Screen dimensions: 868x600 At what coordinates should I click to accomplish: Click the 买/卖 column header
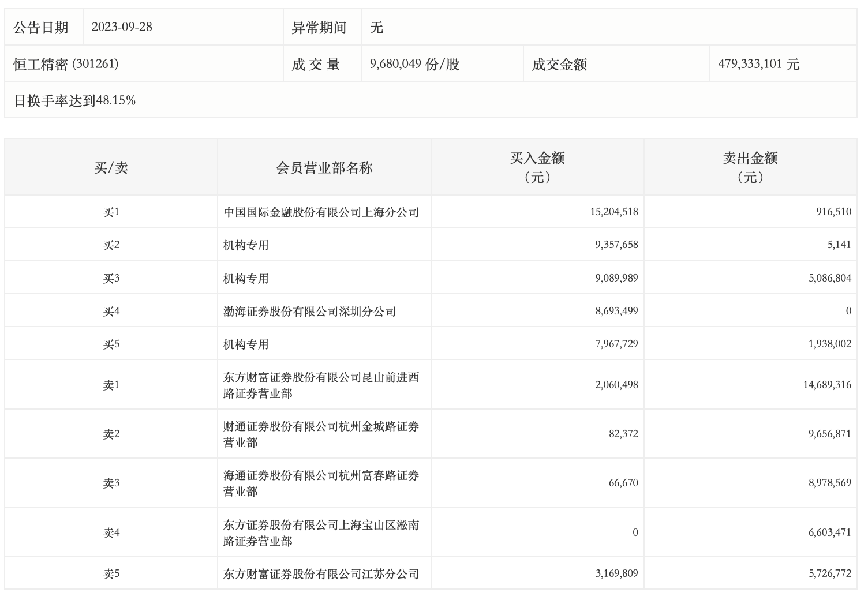coord(111,167)
